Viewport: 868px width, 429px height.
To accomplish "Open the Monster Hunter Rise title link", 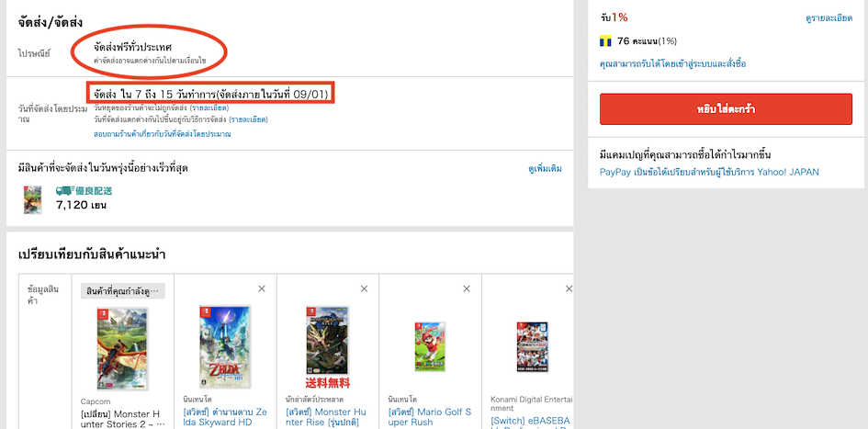I will pos(326,418).
